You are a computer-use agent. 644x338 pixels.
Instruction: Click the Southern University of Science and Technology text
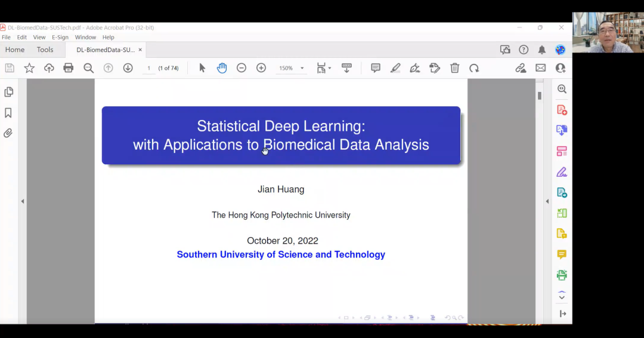(x=281, y=254)
